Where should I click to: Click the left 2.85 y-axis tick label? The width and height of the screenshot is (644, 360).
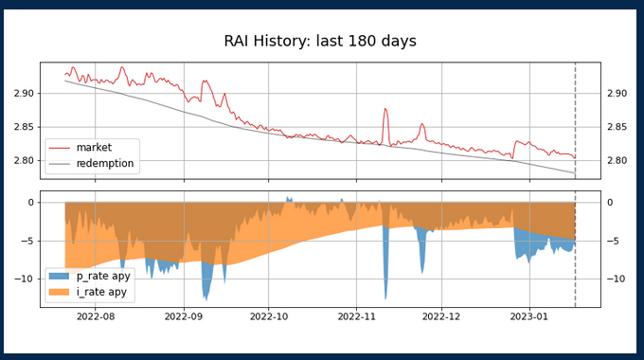click(25, 127)
